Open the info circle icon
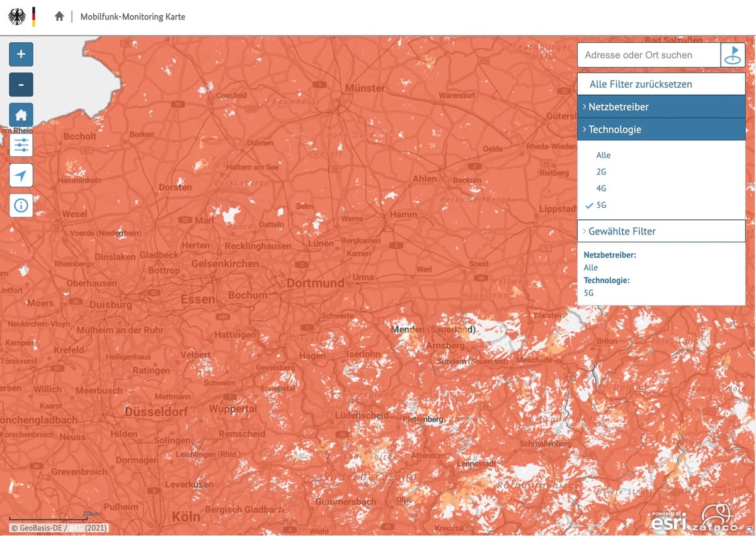Viewport: 756px width, 536px height. pos(21,205)
